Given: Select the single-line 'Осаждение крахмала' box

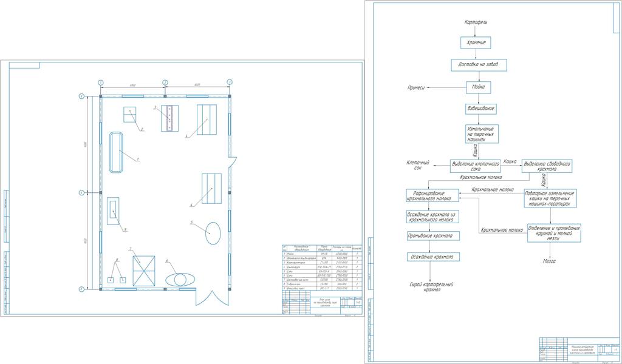Looking at the screenshot, I should pos(432,257).
